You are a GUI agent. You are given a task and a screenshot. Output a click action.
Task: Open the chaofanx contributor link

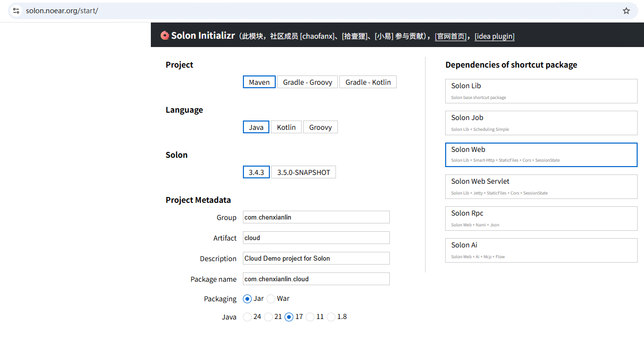click(318, 36)
